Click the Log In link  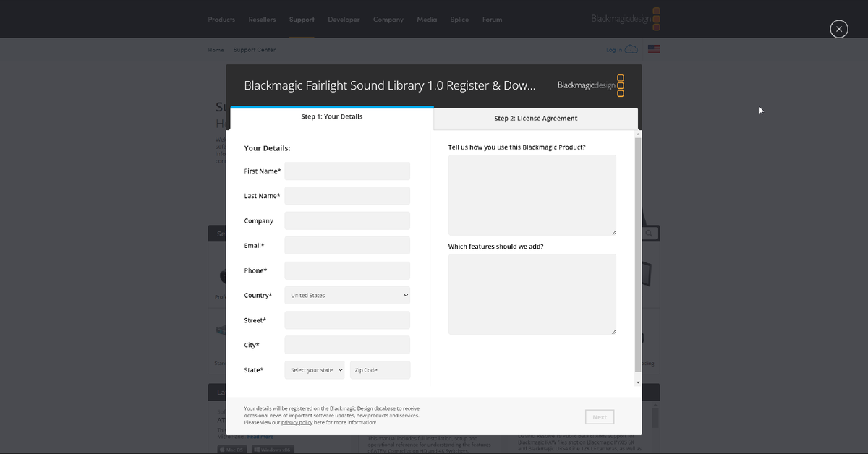click(x=614, y=50)
